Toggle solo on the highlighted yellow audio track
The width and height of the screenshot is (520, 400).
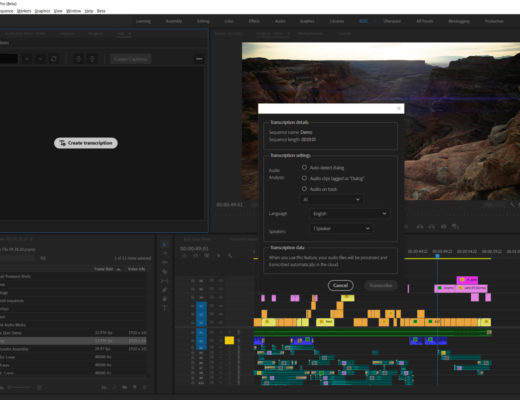[229, 340]
